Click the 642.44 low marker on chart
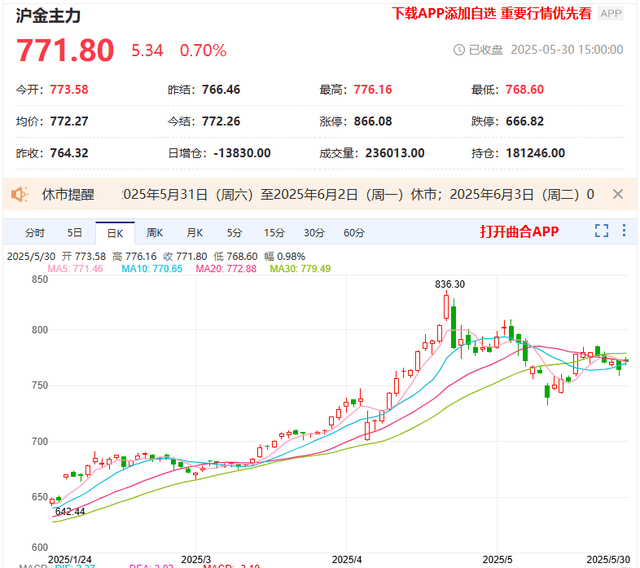Screen dimensions: 640x568 [x=70, y=512]
